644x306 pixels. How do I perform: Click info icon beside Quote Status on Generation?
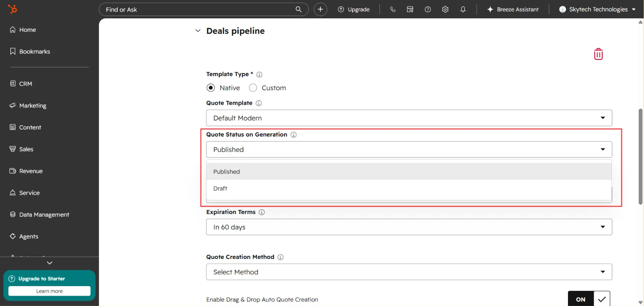click(x=294, y=135)
